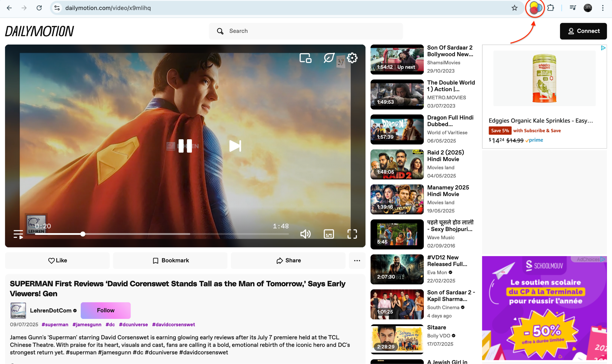The width and height of the screenshot is (612, 364).
Task: Enable picture-in-picture mode in the player
Action: click(x=305, y=58)
